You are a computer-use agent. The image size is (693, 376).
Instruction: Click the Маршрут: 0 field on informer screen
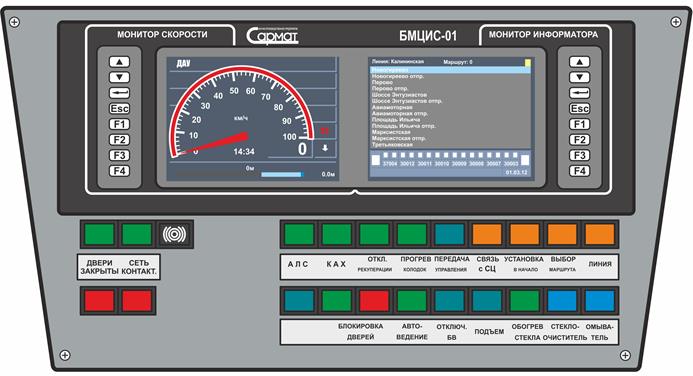[458, 62]
